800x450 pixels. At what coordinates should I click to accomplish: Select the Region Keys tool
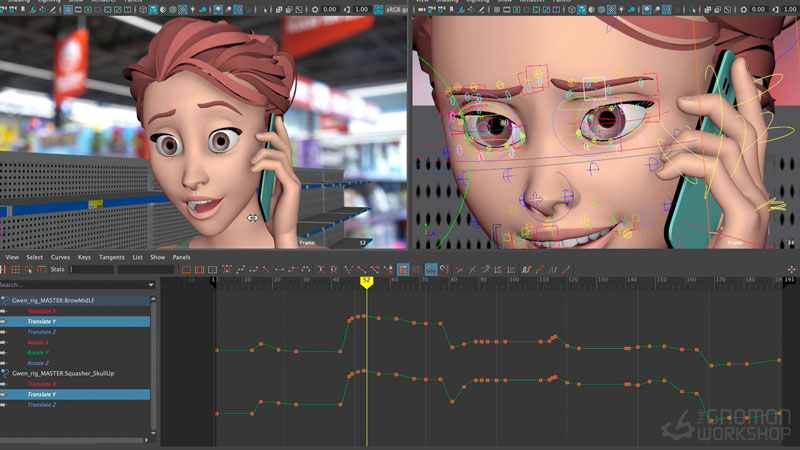pos(29,269)
